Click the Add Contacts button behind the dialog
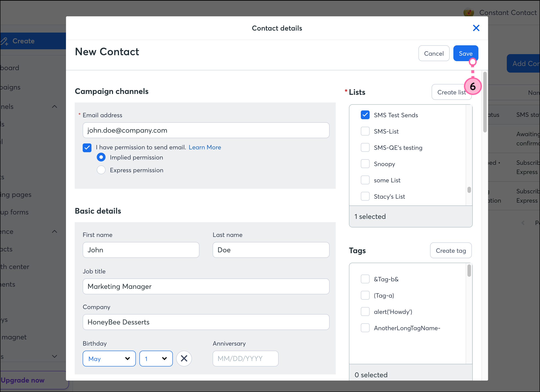 (523, 63)
